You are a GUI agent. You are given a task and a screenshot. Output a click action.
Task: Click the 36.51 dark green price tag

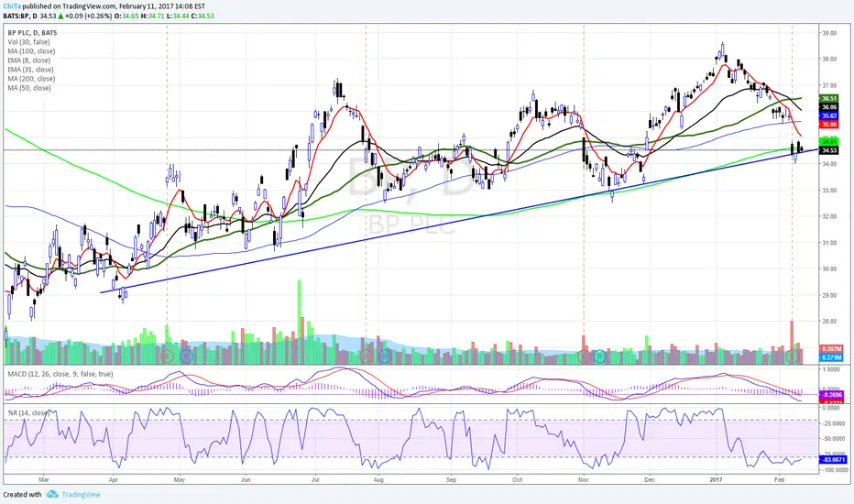[x=829, y=99]
